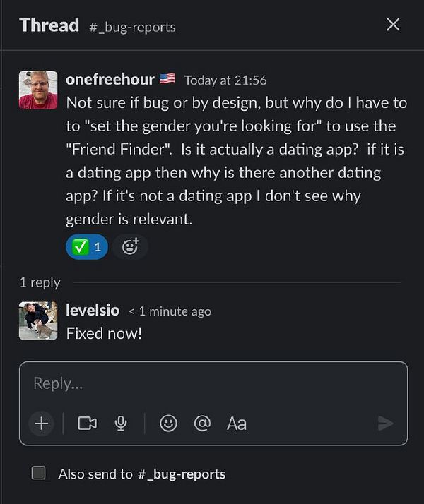The height and width of the screenshot is (504, 424).
Task: Click onefreehour's avatar thumbnail
Action: point(38,90)
